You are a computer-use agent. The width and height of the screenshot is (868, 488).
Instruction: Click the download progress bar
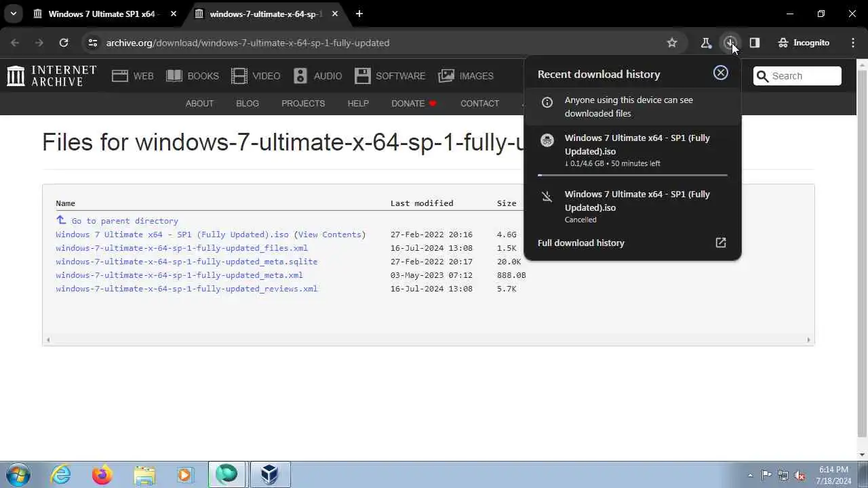tap(633, 175)
